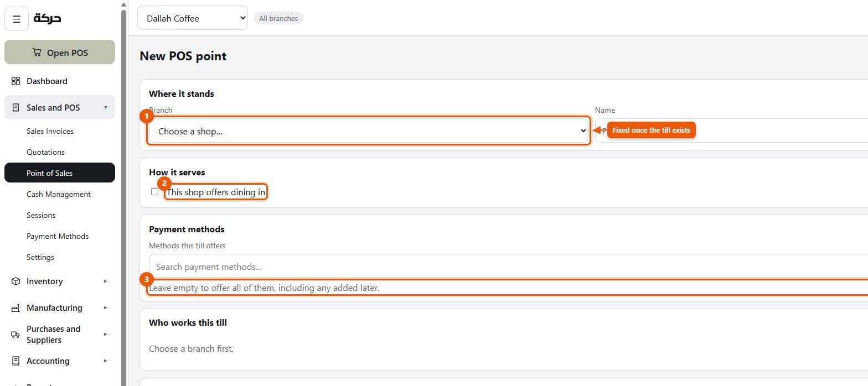Open Cash Management
The image size is (868, 386).
(59, 194)
